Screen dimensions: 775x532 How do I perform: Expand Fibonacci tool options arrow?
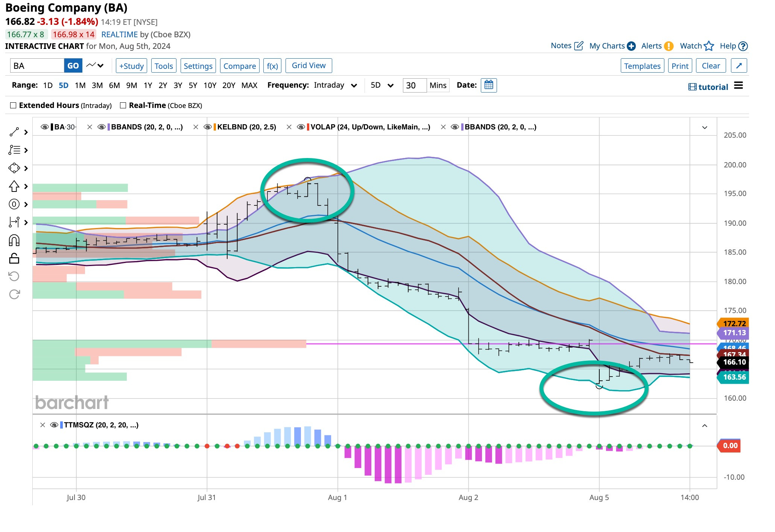click(x=26, y=150)
